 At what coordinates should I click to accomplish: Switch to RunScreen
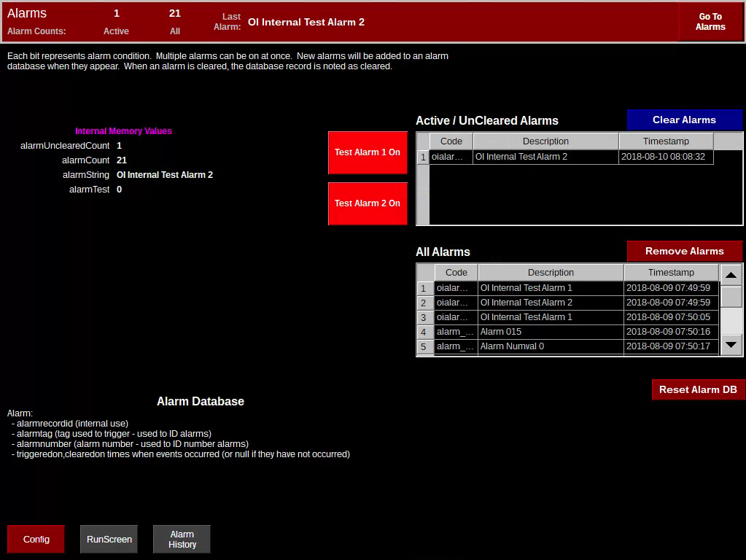(109, 540)
